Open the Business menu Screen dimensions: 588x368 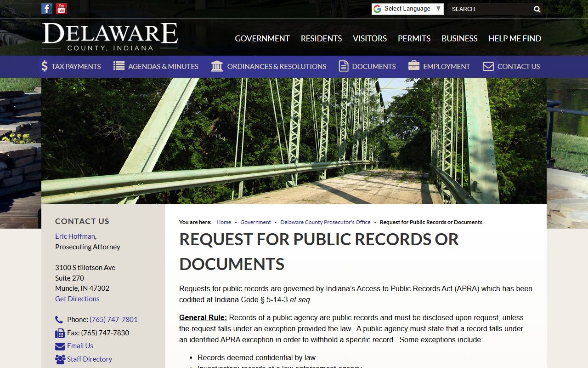[x=459, y=39]
